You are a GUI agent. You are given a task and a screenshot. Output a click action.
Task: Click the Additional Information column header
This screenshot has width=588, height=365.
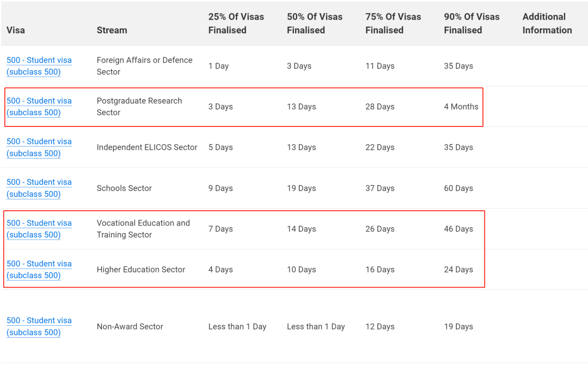[x=547, y=23]
